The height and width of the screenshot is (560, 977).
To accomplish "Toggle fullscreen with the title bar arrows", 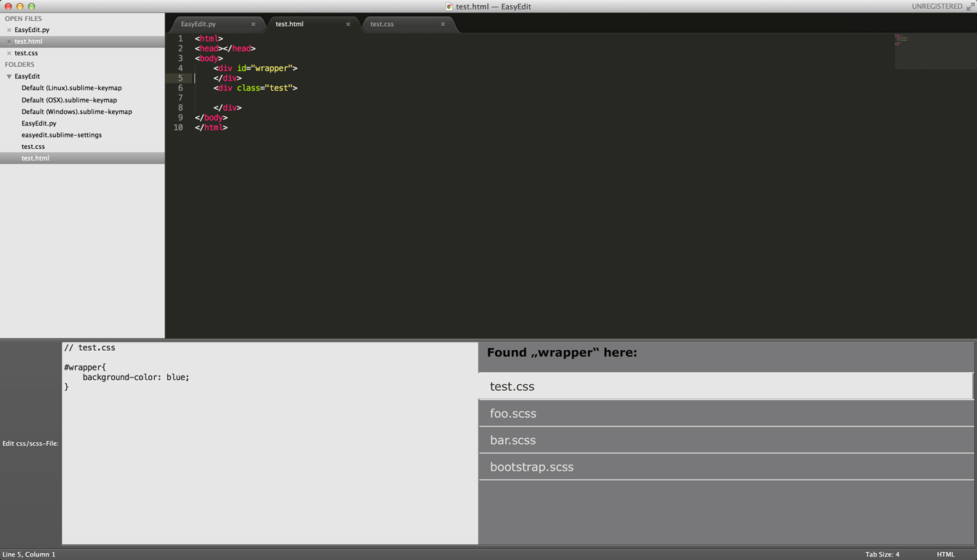I will pos(970,7).
